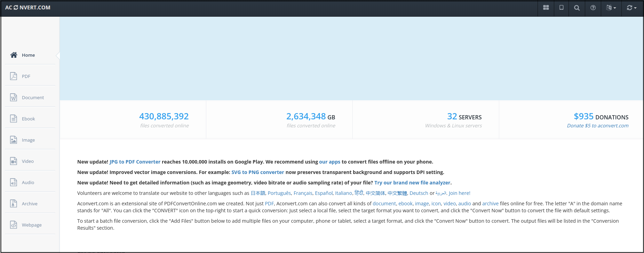The image size is (644, 253).
Task: Click the help question mark icon
Action: [593, 8]
